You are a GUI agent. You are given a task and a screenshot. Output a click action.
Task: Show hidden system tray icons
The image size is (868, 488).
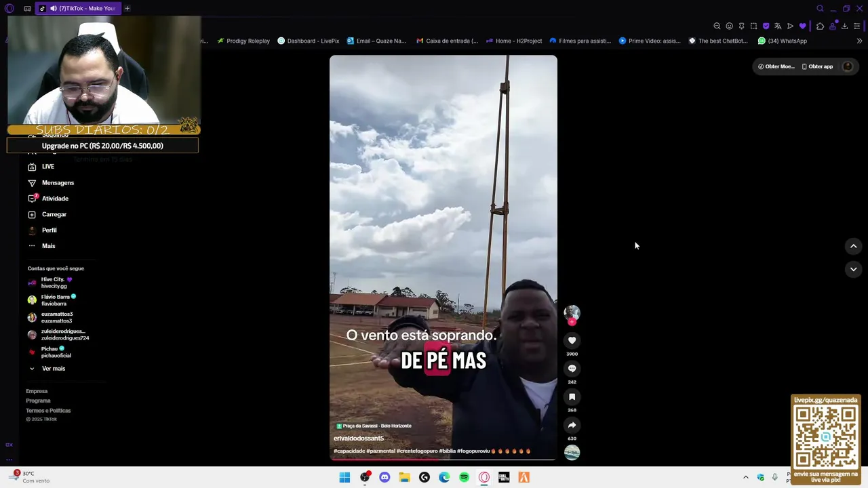tap(745, 477)
